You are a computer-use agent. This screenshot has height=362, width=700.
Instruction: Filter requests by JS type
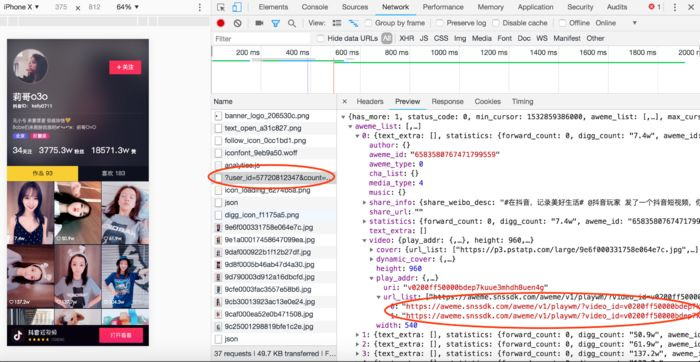point(424,38)
